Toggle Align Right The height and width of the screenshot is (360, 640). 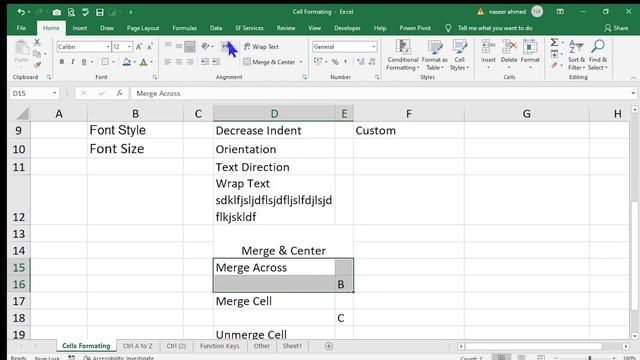[190, 62]
